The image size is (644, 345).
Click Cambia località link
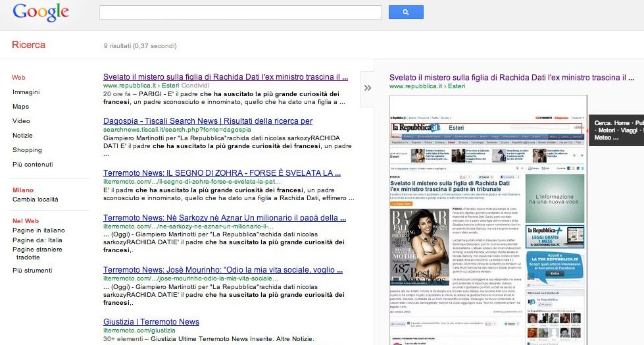36,199
